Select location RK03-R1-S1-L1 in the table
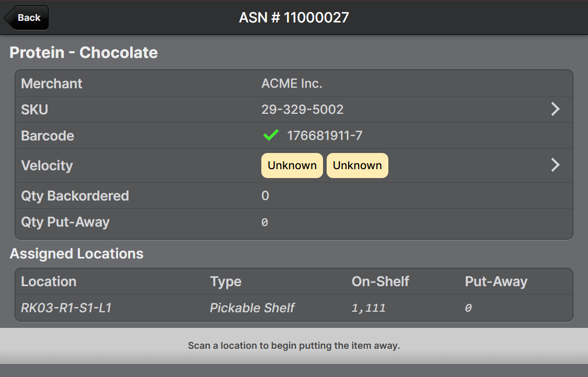This screenshot has width=588, height=377. click(66, 308)
